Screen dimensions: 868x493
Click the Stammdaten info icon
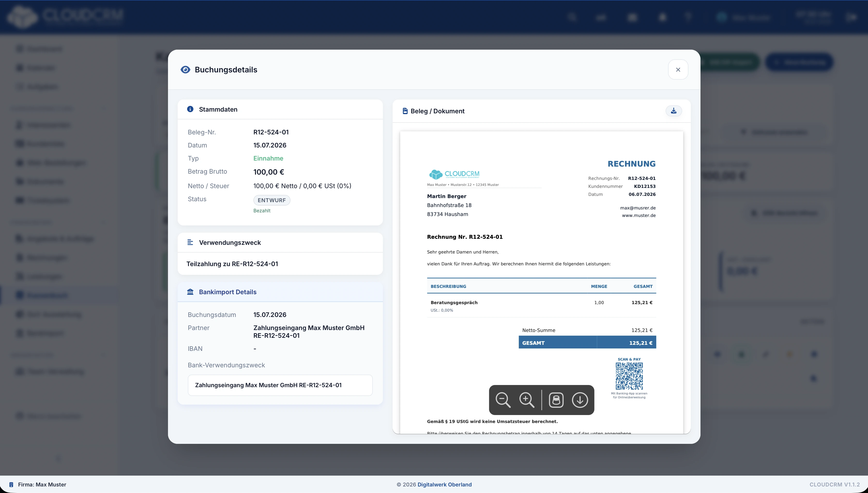(190, 109)
